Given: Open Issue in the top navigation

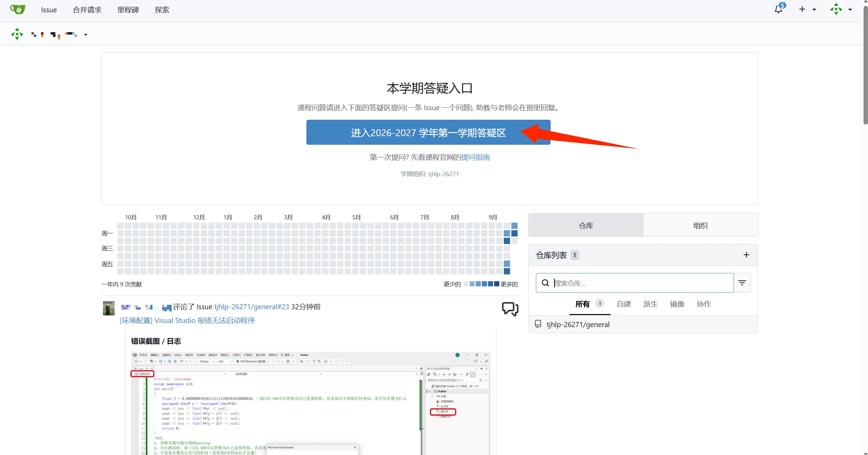Looking at the screenshot, I should click(49, 10).
